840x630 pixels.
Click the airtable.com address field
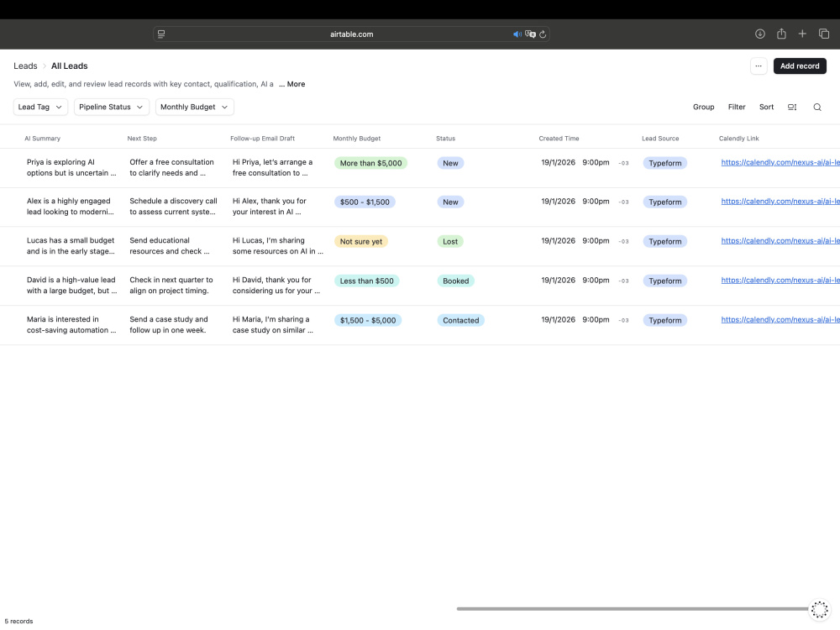tap(351, 34)
